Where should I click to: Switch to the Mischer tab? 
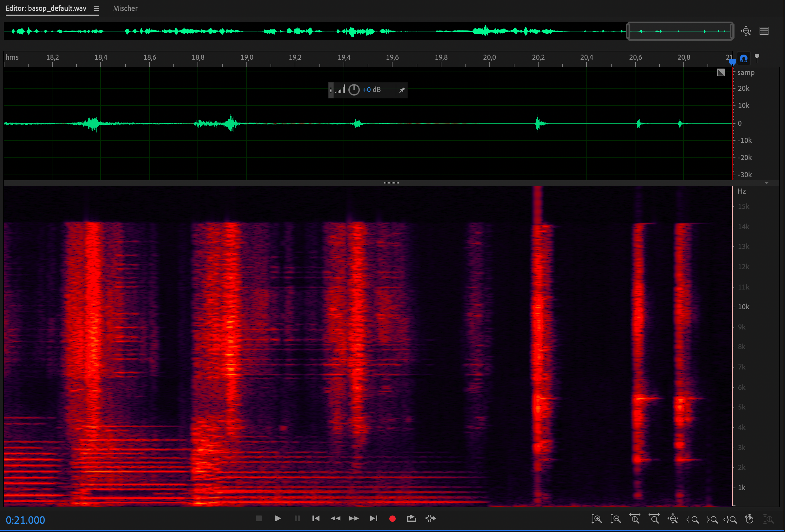pyautogui.click(x=125, y=9)
